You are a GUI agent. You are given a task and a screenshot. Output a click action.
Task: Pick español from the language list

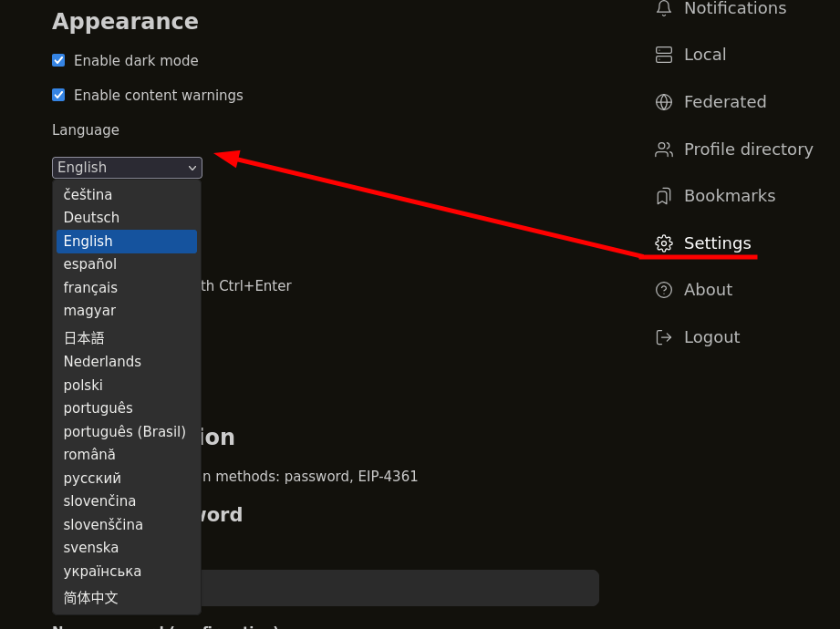[x=127, y=264]
